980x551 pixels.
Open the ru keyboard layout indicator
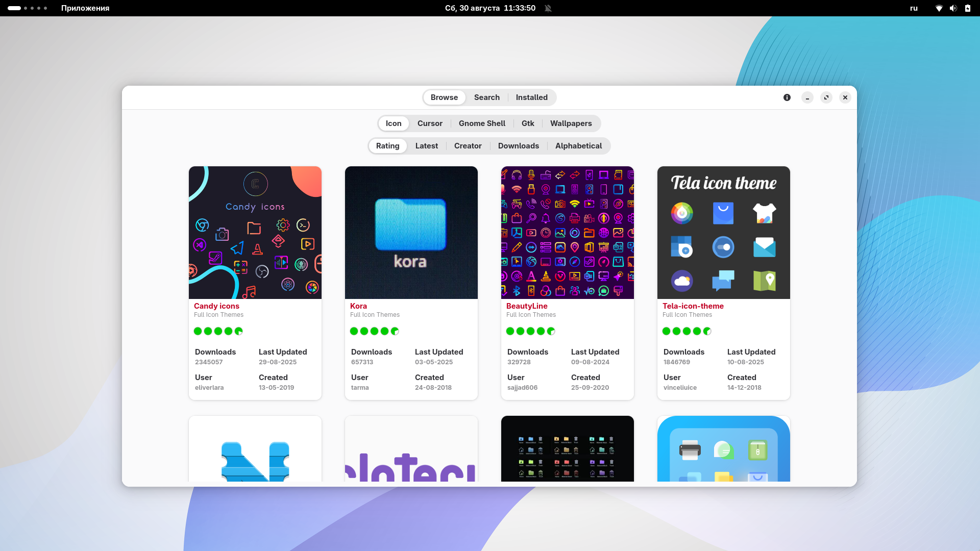(914, 8)
